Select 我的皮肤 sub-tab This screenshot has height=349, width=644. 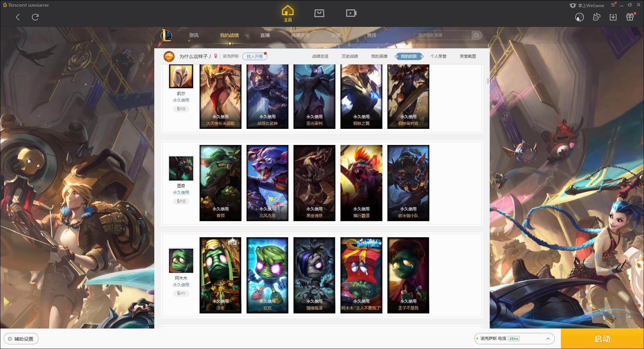pyautogui.click(x=409, y=56)
